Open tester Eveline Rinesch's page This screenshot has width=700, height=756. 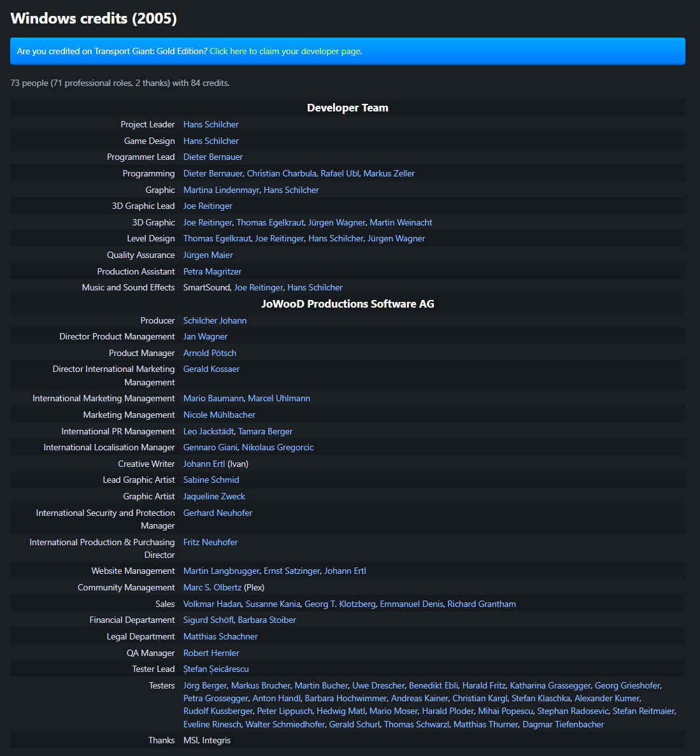[x=212, y=724]
